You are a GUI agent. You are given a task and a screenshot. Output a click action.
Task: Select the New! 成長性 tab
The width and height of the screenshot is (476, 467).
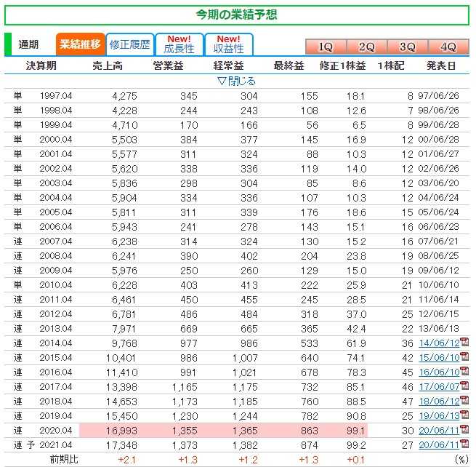[179, 44]
